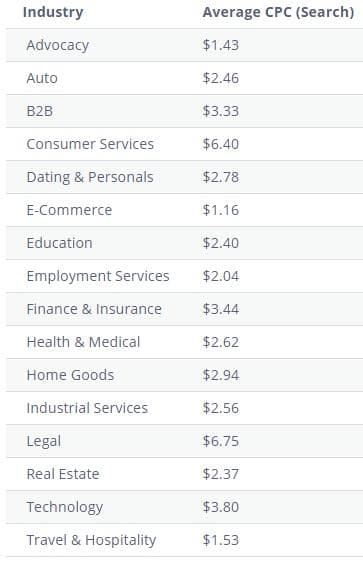Click the Industry column header

click(53, 12)
